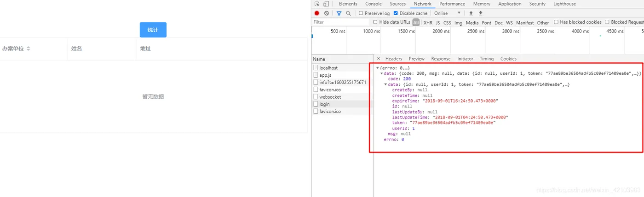Click file icon beside app.js request

click(x=316, y=75)
